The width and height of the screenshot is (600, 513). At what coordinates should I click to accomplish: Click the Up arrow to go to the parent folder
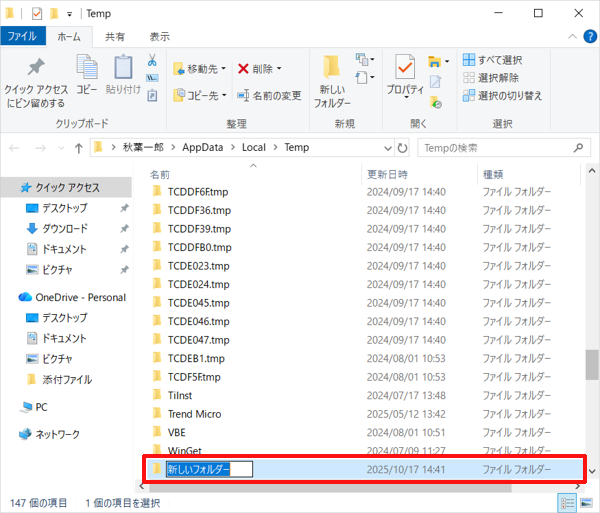pos(78,148)
